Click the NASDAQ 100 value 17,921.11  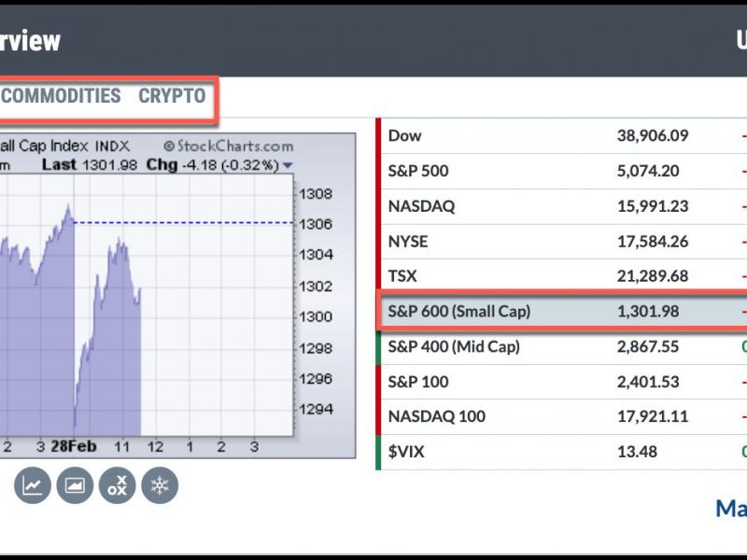pyautogui.click(x=653, y=416)
